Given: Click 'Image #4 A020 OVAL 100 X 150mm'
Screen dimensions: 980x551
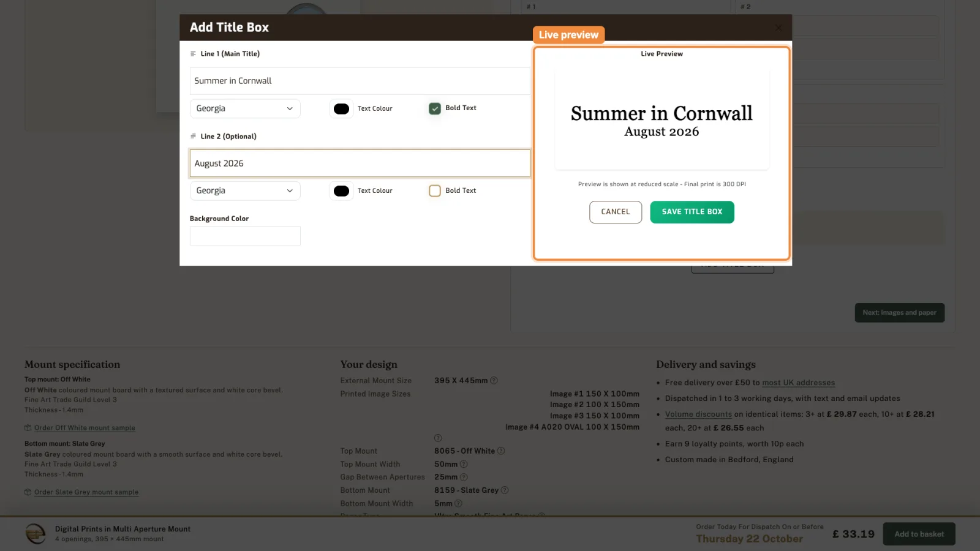Looking at the screenshot, I should (572, 427).
